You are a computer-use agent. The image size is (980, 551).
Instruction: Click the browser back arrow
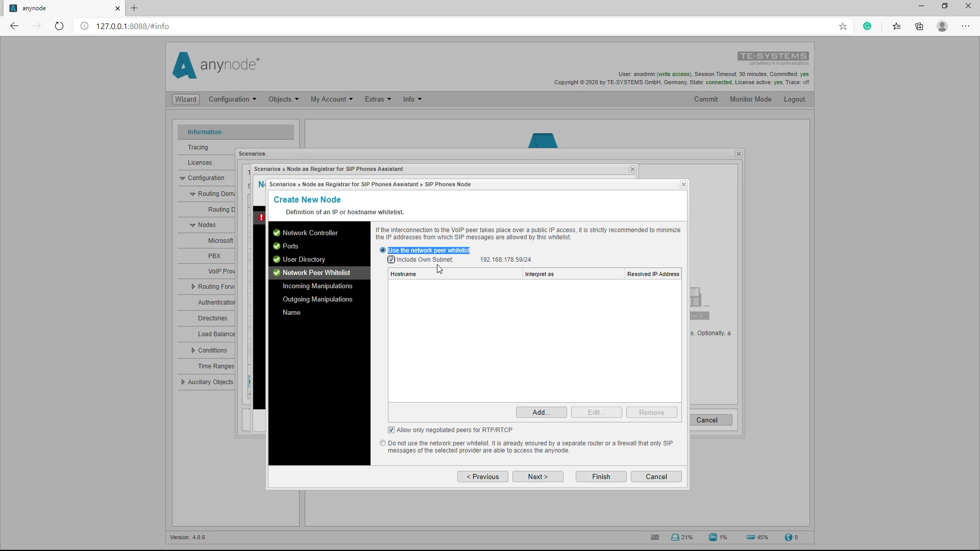tap(14, 26)
